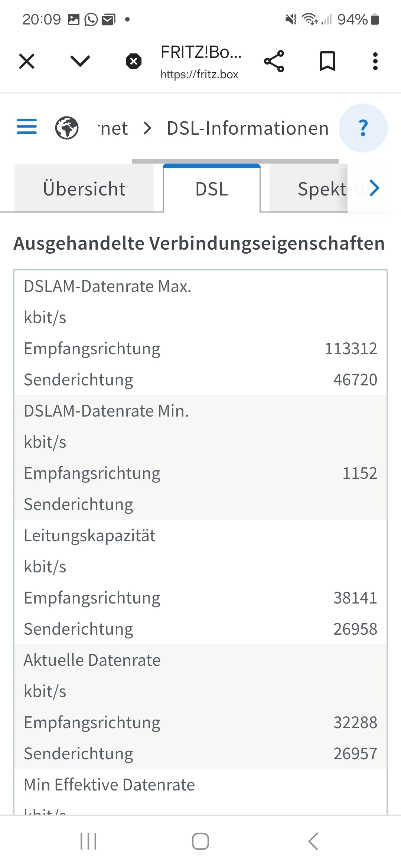Viewport: 401px width, 868px height.
Task: Tap the DSL-Informationen breadcrumb title
Action: pos(248,128)
